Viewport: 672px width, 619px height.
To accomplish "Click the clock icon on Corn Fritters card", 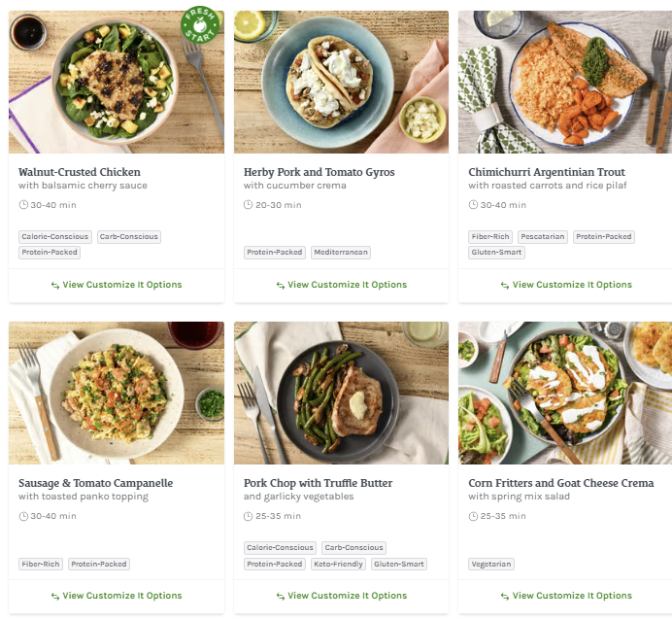I will pos(473,516).
